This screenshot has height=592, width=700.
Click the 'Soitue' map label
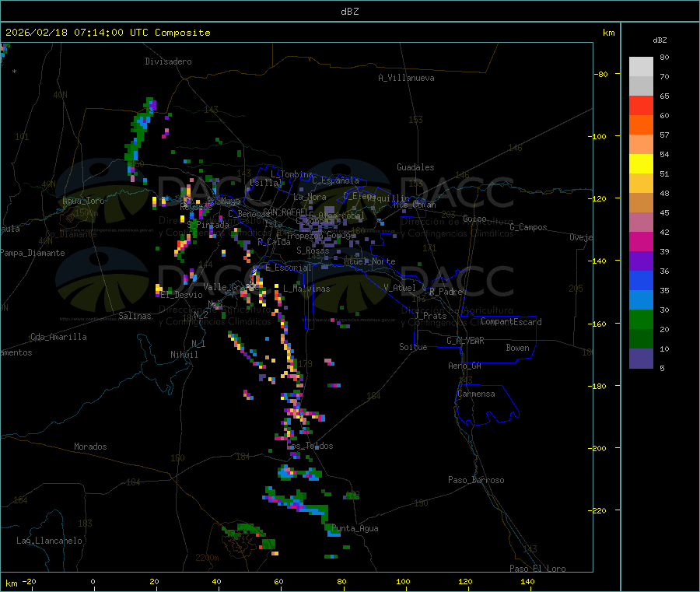[x=413, y=346]
